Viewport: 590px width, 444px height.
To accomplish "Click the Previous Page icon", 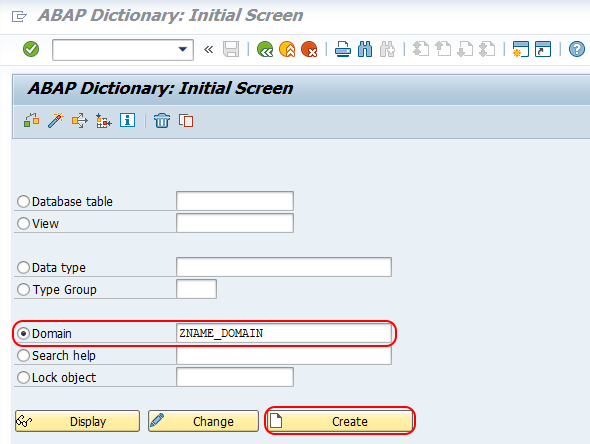I will tap(443, 49).
